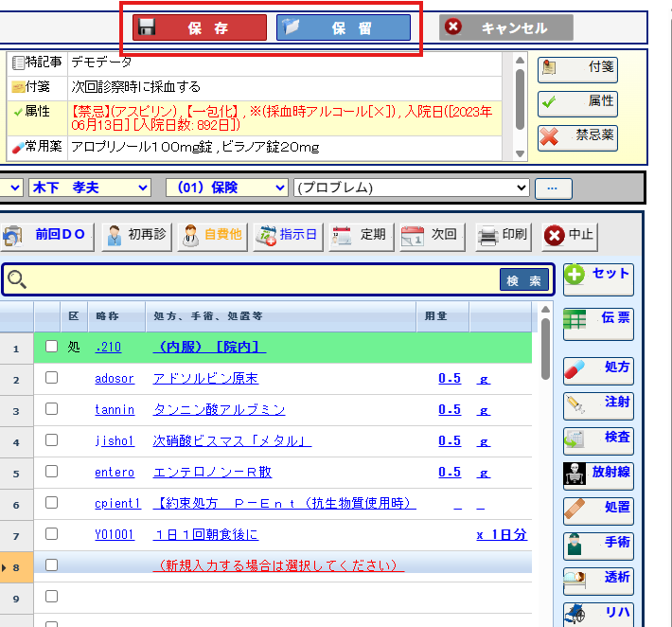Click the 中止 stop button

569,235
